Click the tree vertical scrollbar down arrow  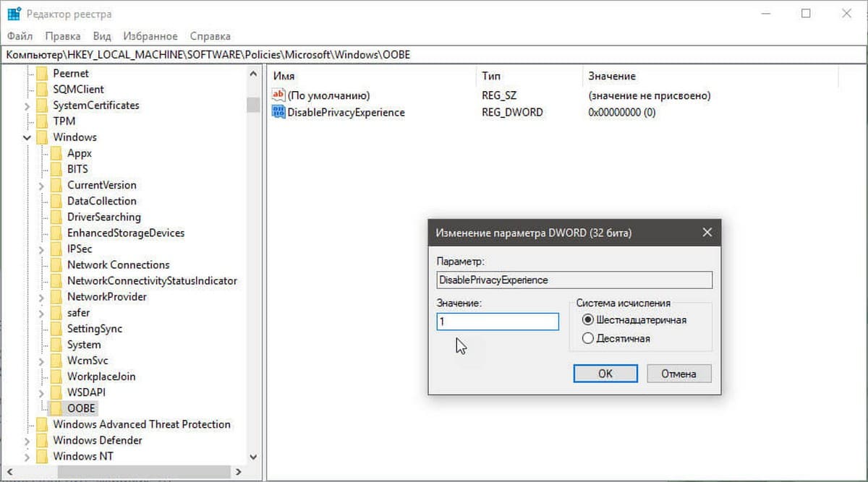pos(253,457)
